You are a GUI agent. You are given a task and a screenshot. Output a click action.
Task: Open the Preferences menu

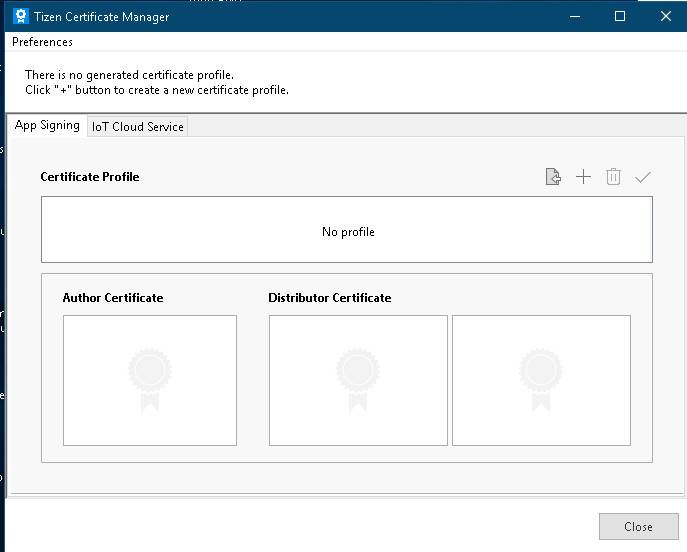[42, 42]
